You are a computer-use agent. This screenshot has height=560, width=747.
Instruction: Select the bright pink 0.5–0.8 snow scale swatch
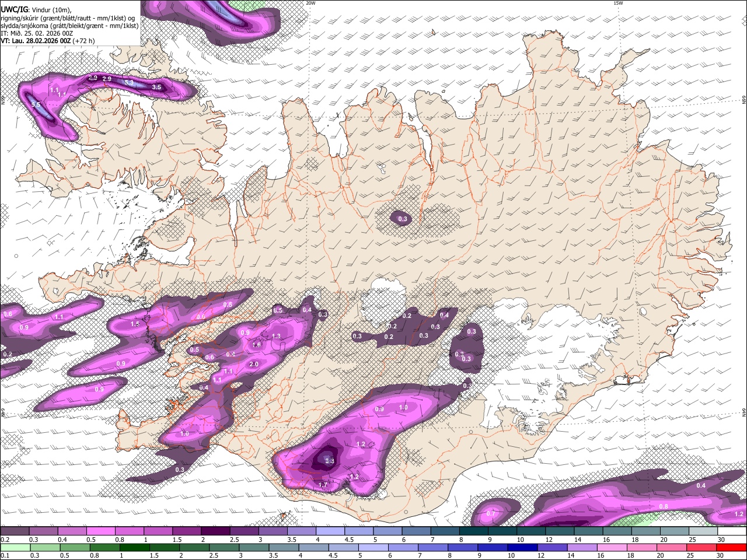[x=100, y=531]
